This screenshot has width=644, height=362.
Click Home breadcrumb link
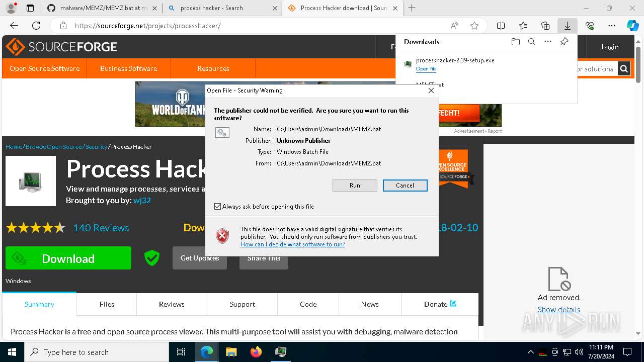[14, 147]
